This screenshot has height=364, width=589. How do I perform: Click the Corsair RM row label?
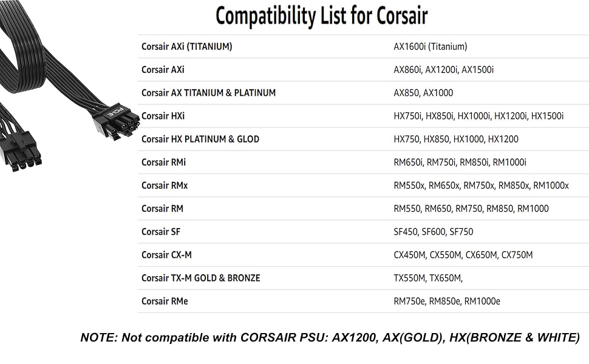162,209
